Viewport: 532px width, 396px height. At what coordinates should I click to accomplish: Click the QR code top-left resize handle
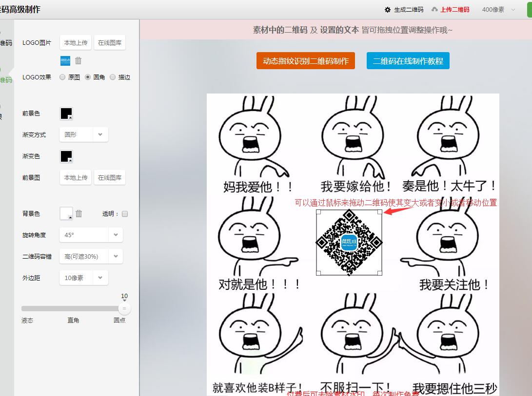[x=318, y=212]
